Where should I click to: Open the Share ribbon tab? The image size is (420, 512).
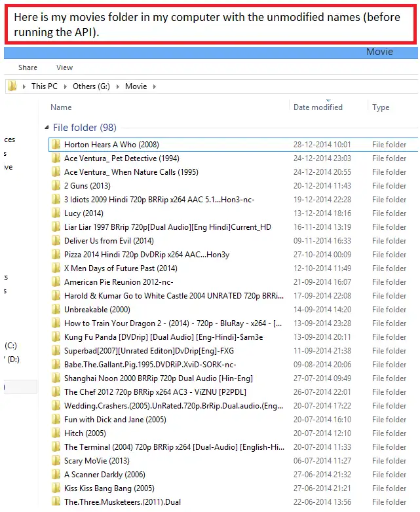point(28,67)
